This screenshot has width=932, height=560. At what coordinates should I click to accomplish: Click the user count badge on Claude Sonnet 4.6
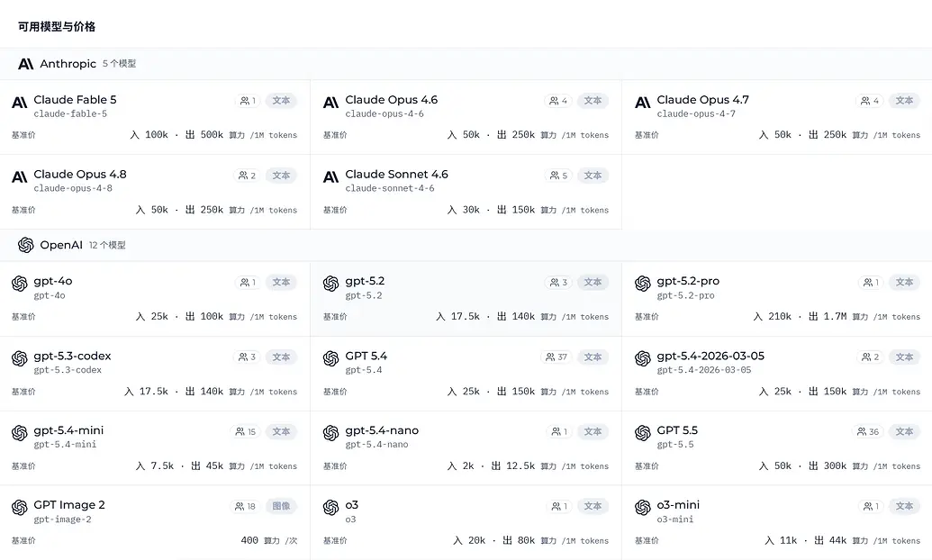[x=558, y=176]
